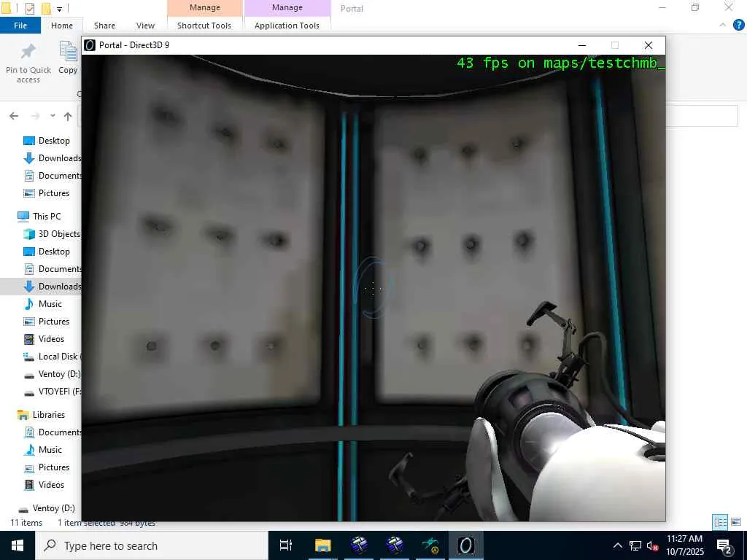This screenshot has height=560, width=747.
Task: Go up one folder level arrow
Action: 68,116
